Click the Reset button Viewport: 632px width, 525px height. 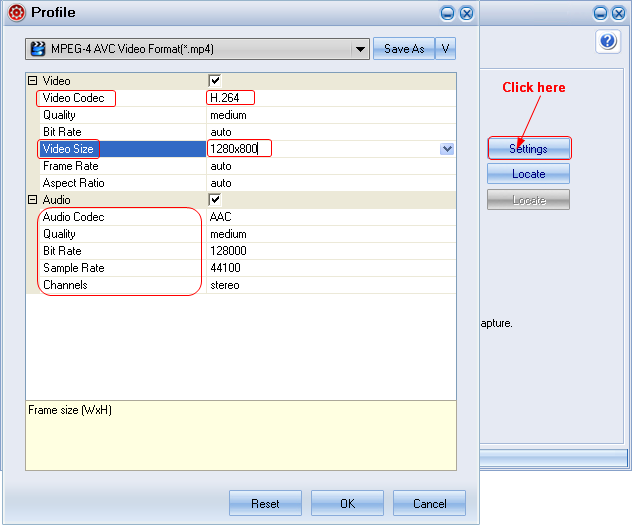coord(265,503)
